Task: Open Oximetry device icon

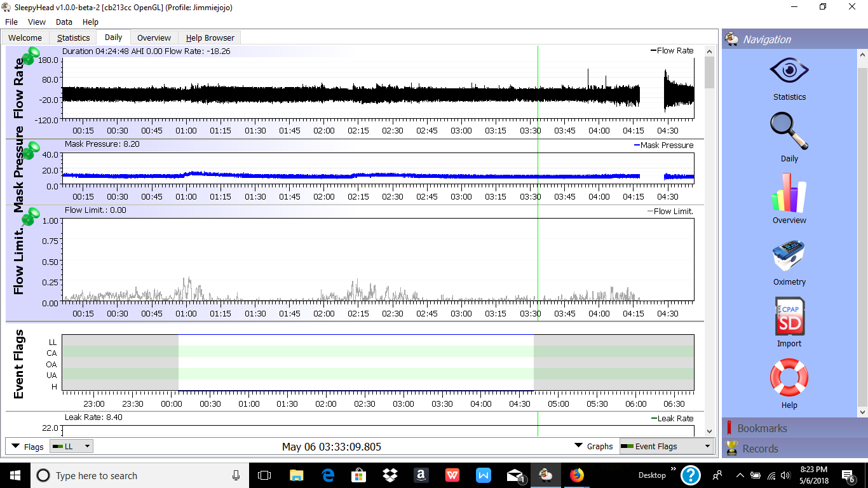Action: coord(789,255)
